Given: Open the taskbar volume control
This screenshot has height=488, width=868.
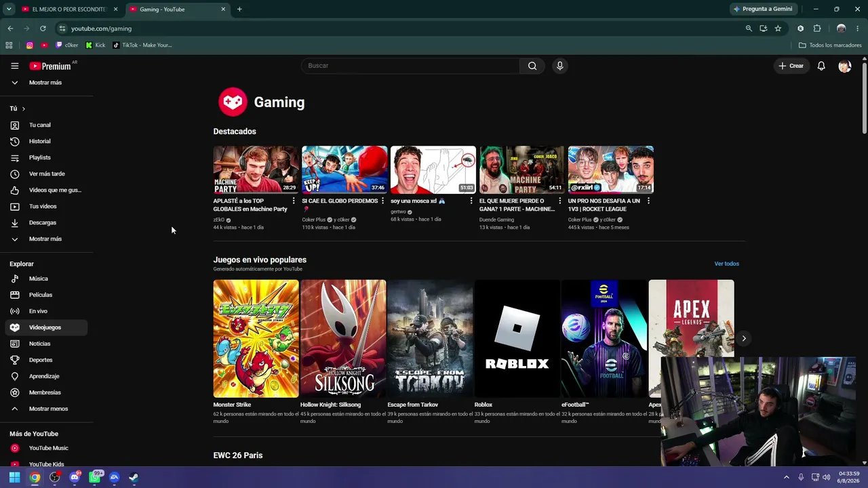Looking at the screenshot, I should tap(826, 477).
